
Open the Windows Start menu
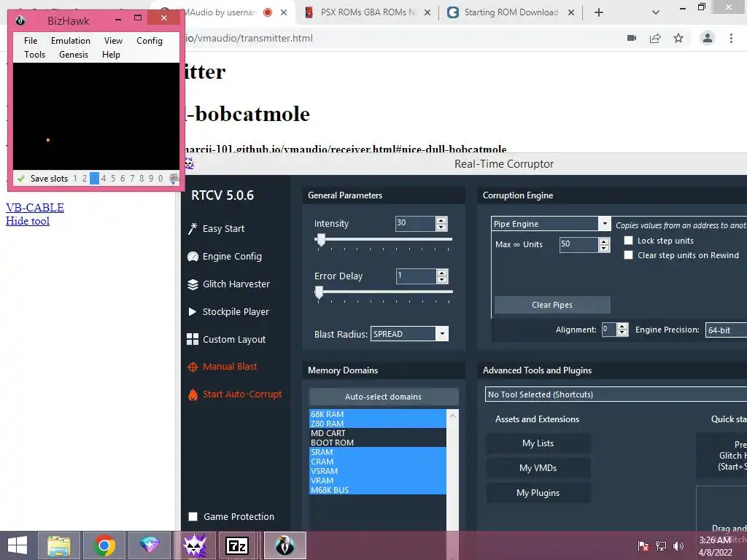click(x=18, y=545)
